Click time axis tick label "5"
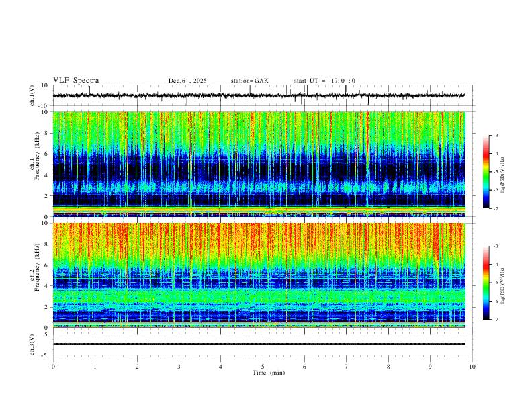The height and width of the screenshot is (411, 532). 263,367
